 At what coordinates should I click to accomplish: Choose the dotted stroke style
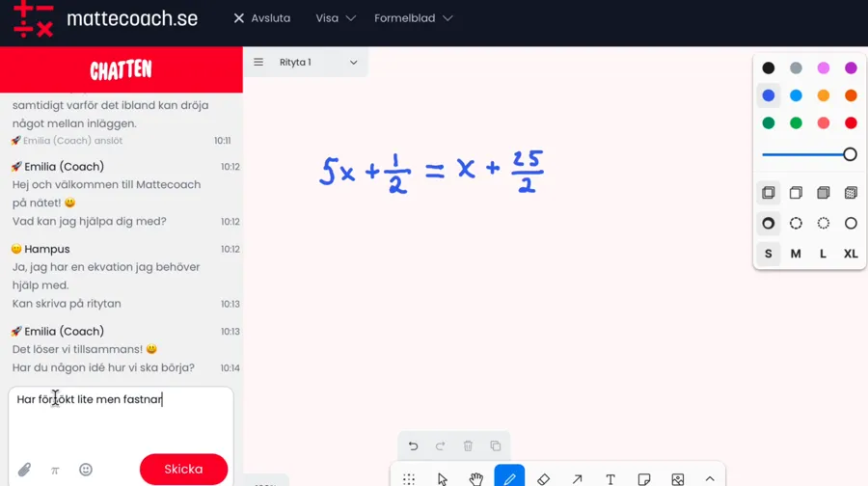point(824,223)
